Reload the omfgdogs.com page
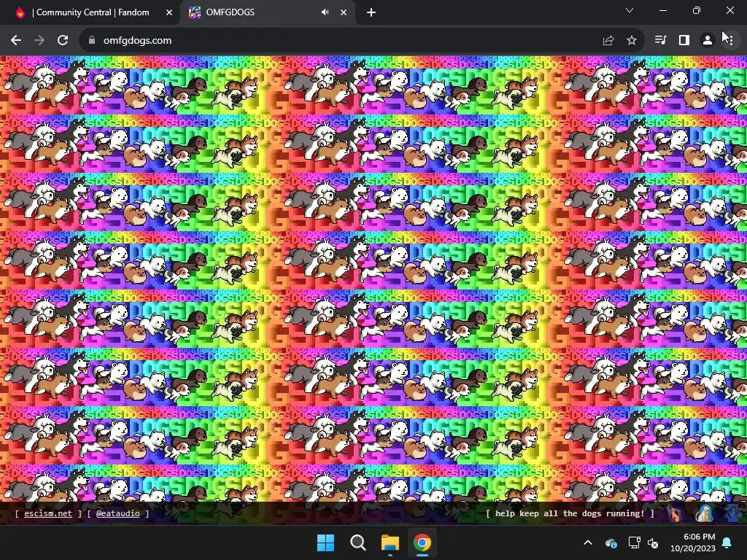 point(63,41)
